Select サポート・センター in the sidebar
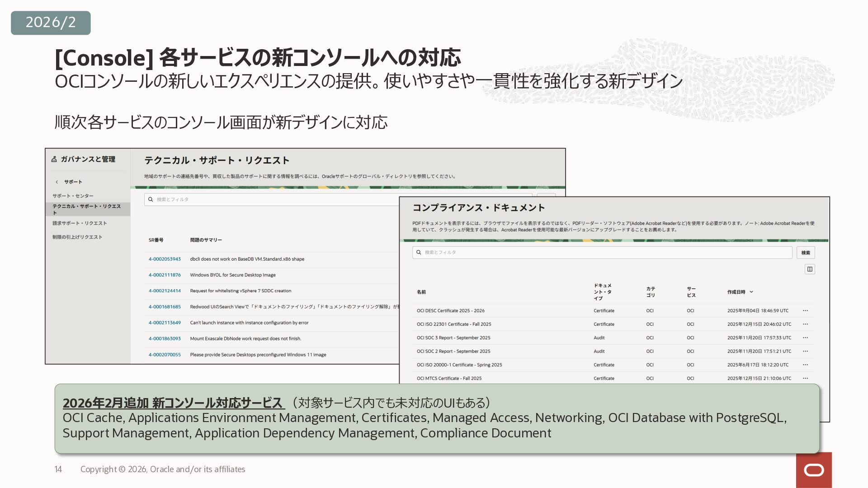Image resolution: width=868 pixels, height=488 pixels. 73,196
